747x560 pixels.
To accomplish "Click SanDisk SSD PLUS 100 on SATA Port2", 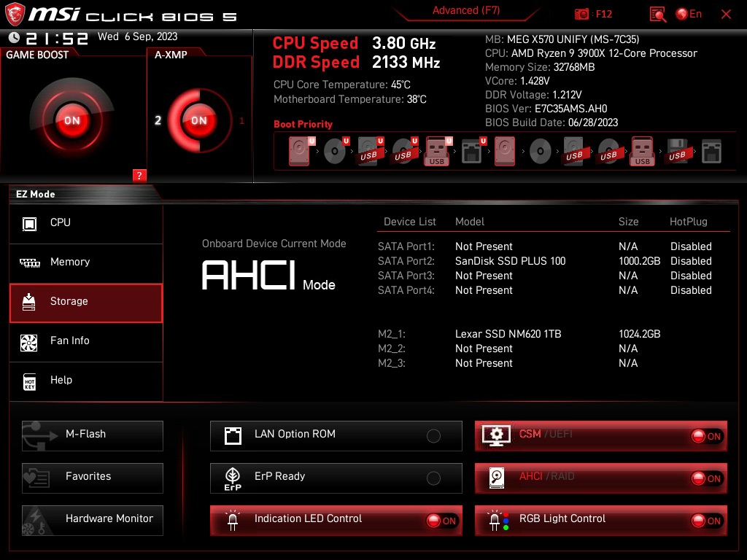I will [510, 261].
